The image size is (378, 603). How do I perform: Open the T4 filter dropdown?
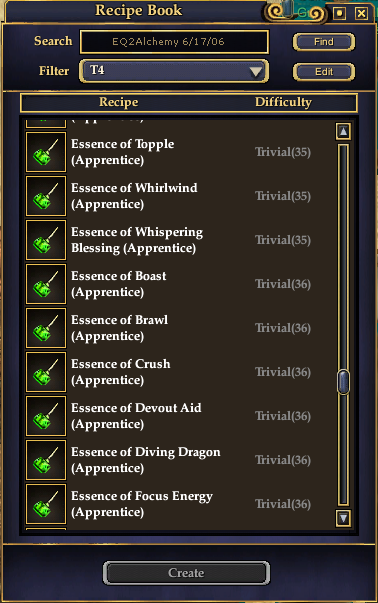(x=174, y=71)
